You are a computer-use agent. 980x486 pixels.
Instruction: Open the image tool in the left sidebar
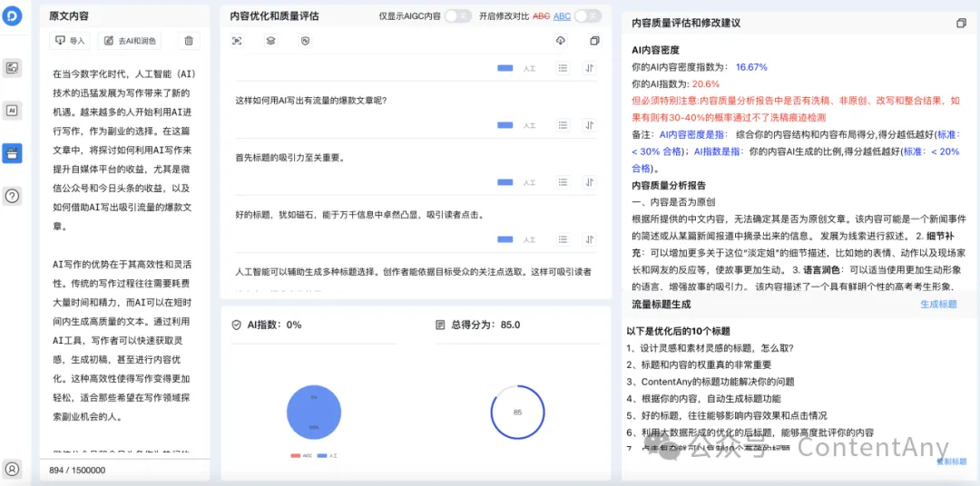click(13, 67)
